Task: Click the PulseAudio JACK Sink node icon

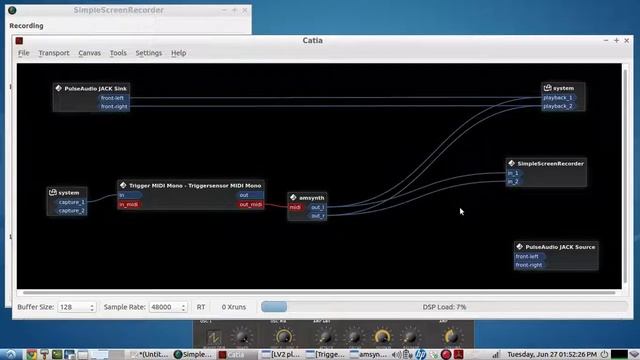Action: 58,88
